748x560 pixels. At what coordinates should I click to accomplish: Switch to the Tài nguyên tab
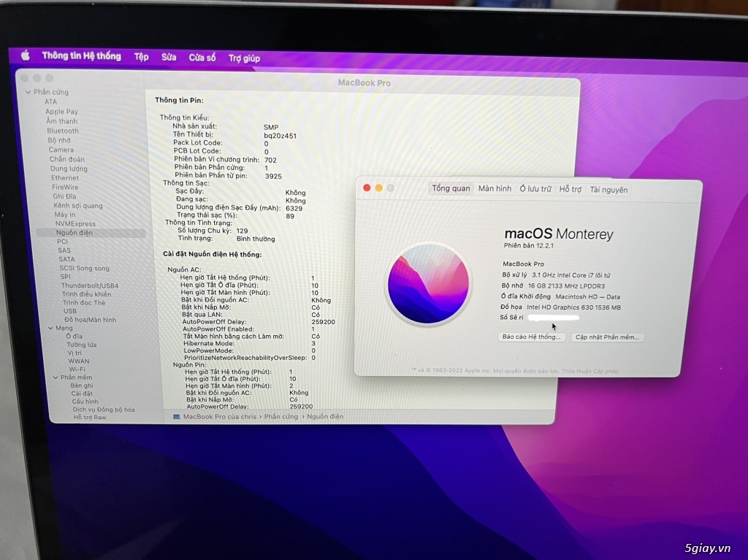tap(608, 190)
